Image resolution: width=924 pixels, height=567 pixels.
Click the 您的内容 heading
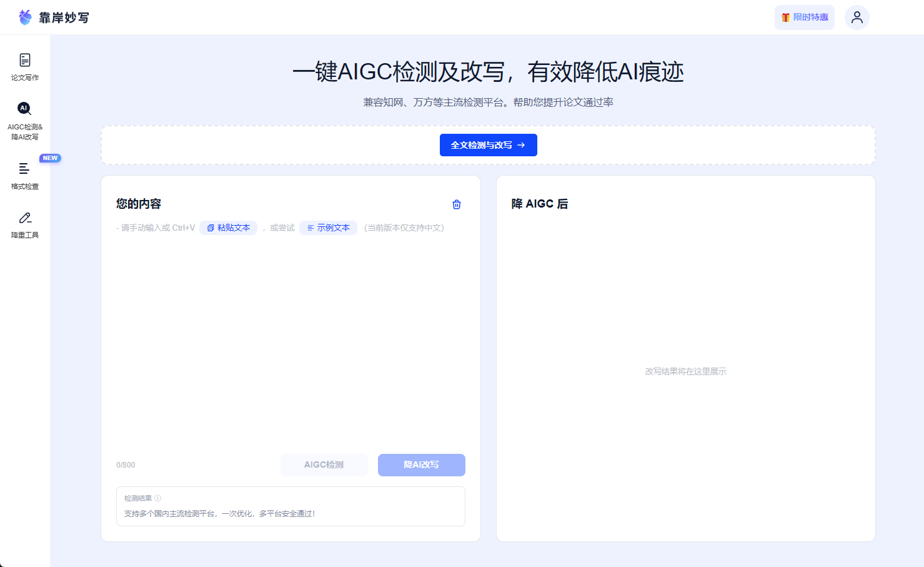139,204
